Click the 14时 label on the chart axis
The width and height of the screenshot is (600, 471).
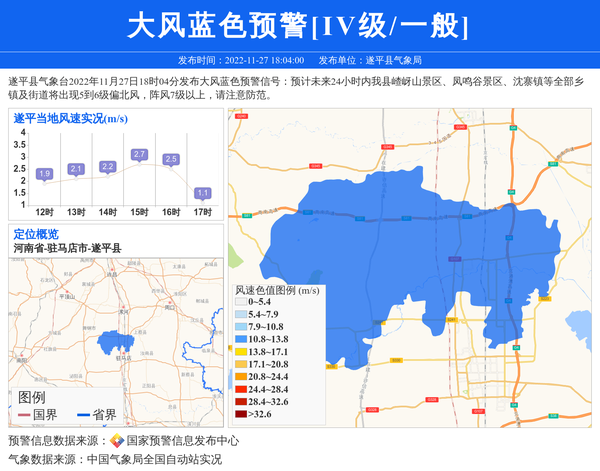(107, 212)
